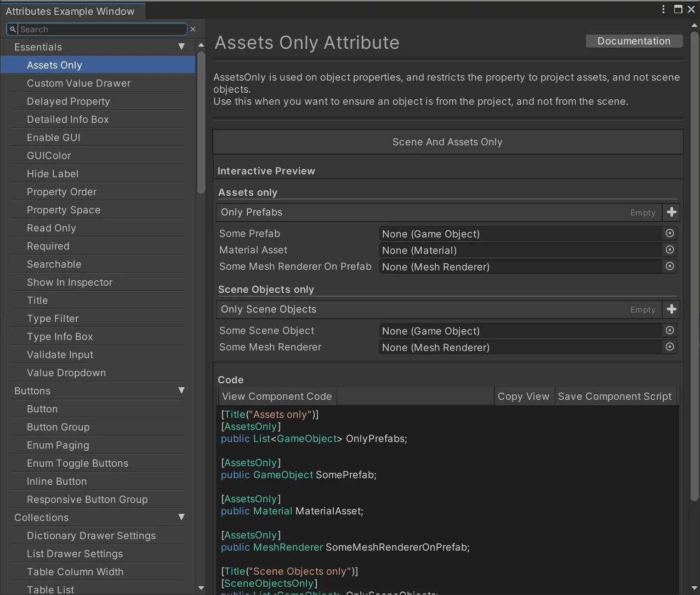
Task: Open the window kebab menu icon
Action: click(663, 9)
